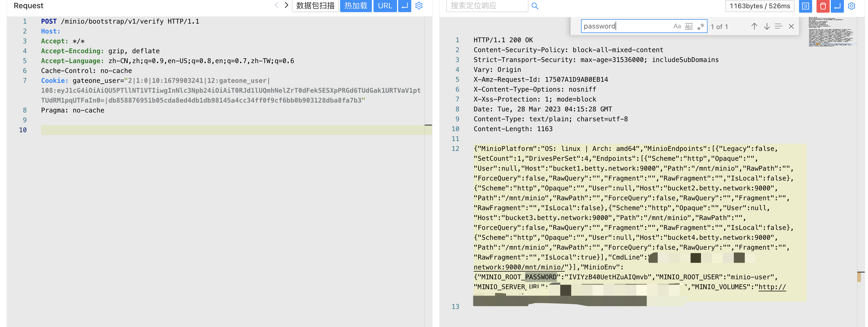
Task: Click the 数据包扫描 button
Action: 315,5
